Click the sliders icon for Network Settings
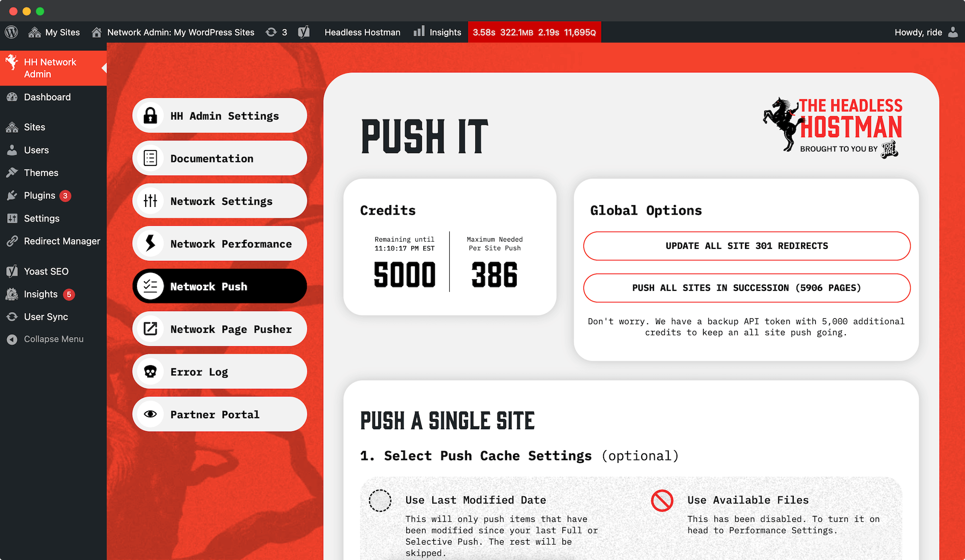 151,201
